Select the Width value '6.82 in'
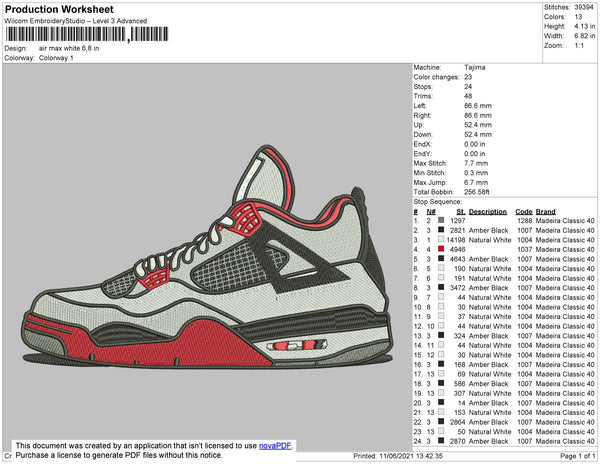 [584, 36]
